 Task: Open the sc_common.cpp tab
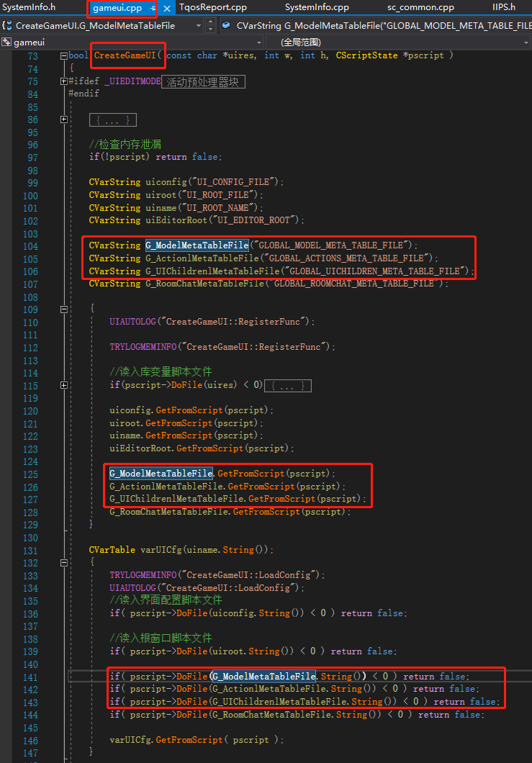tap(420, 7)
